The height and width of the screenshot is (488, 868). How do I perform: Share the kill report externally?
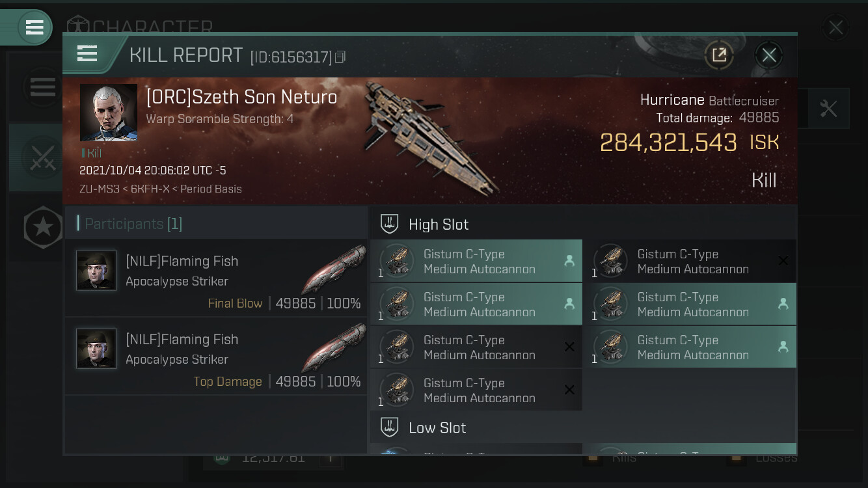(719, 55)
